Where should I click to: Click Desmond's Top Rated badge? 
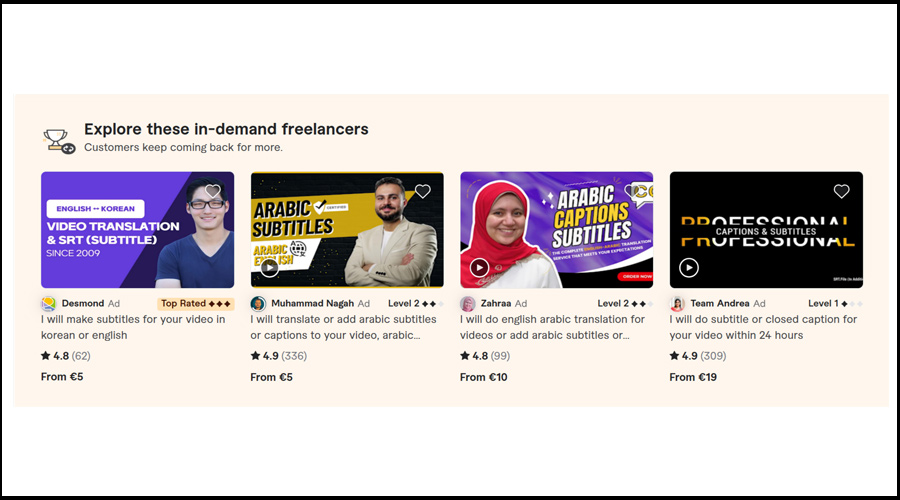click(195, 303)
